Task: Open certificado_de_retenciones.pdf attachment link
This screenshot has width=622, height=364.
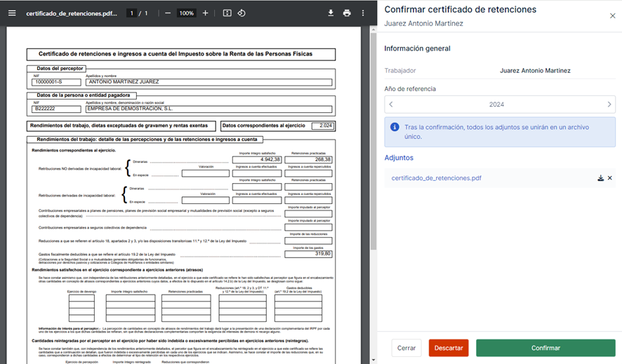Action: pos(437,178)
